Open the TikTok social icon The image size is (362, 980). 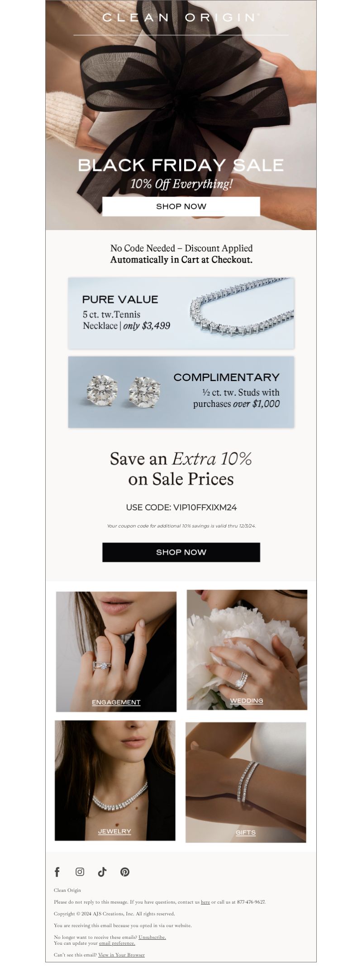[102, 872]
